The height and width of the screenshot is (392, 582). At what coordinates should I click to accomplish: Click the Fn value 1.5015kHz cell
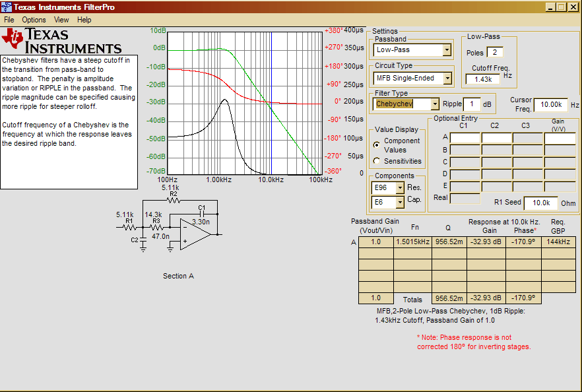[x=412, y=242]
